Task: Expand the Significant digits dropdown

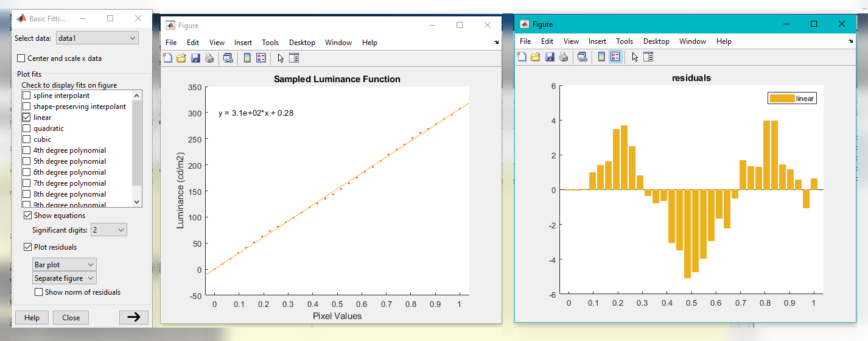Action: 108,230
